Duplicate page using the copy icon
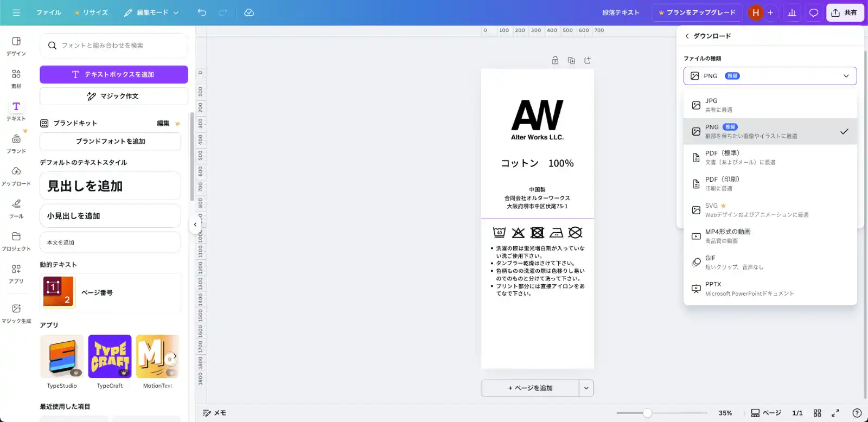This screenshot has height=422, width=868. pyautogui.click(x=571, y=60)
